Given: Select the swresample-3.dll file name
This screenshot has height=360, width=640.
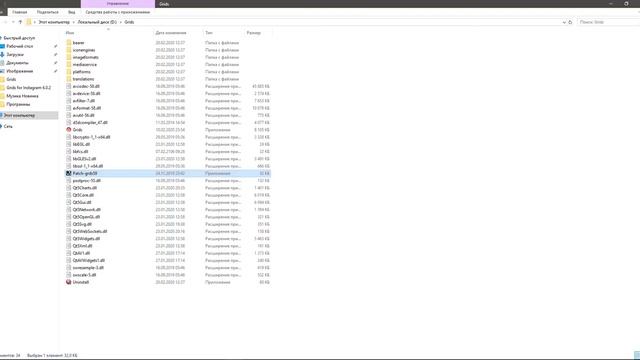Looking at the screenshot, I should pyautogui.click(x=88, y=268).
